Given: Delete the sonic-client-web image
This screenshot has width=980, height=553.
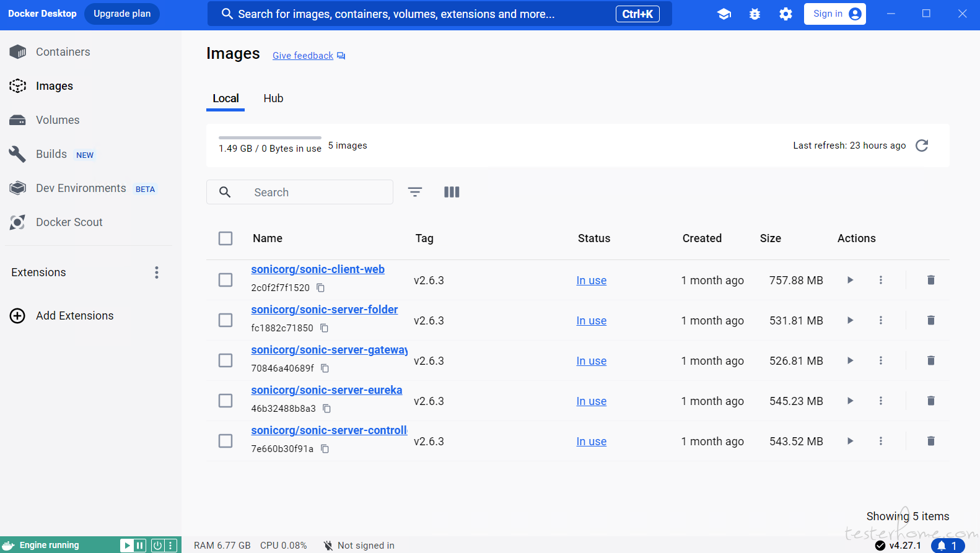Looking at the screenshot, I should click(930, 280).
